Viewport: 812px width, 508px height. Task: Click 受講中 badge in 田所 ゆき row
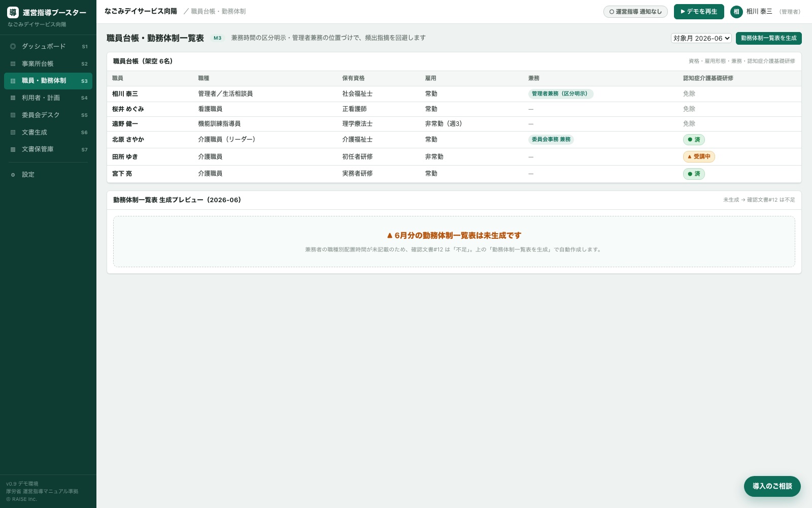[x=699, y=157]
